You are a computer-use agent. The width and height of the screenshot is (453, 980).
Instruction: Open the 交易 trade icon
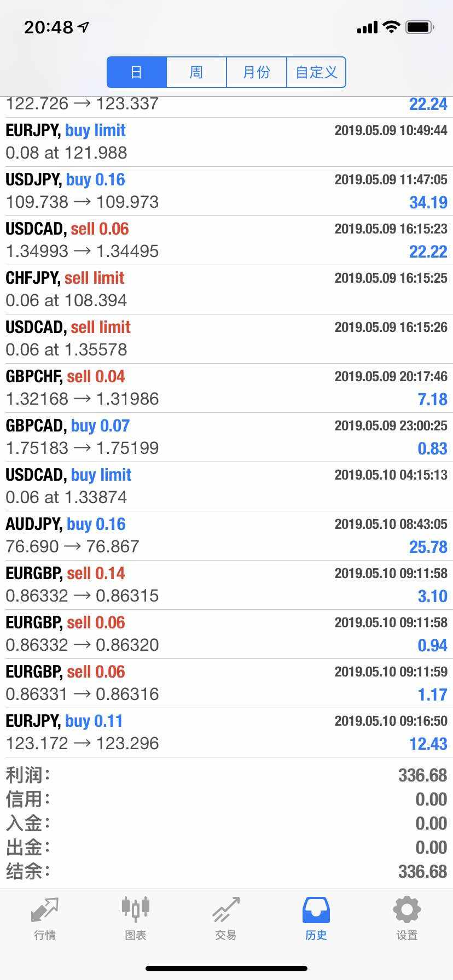click(225, 911)
